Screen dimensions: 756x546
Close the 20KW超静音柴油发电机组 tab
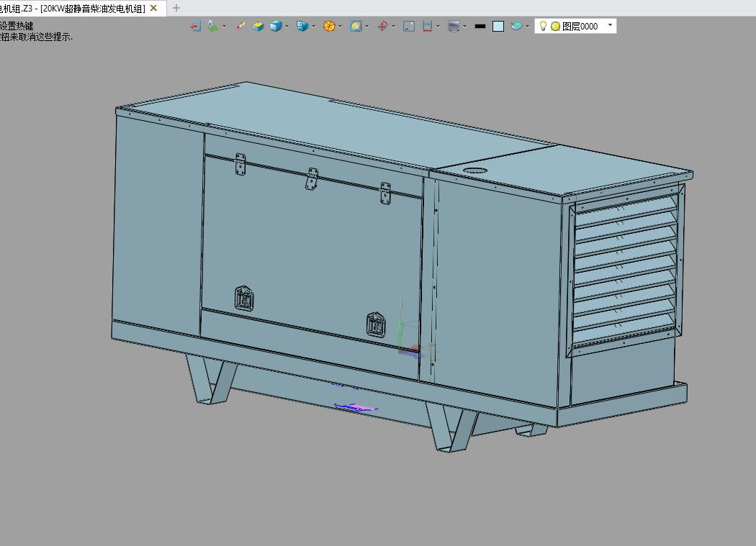click(154, 8)
